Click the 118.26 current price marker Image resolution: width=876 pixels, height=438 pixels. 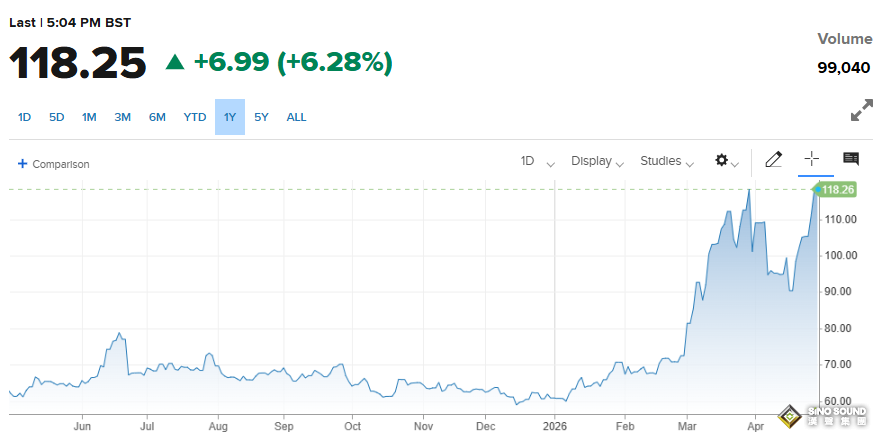coord(837,189)
